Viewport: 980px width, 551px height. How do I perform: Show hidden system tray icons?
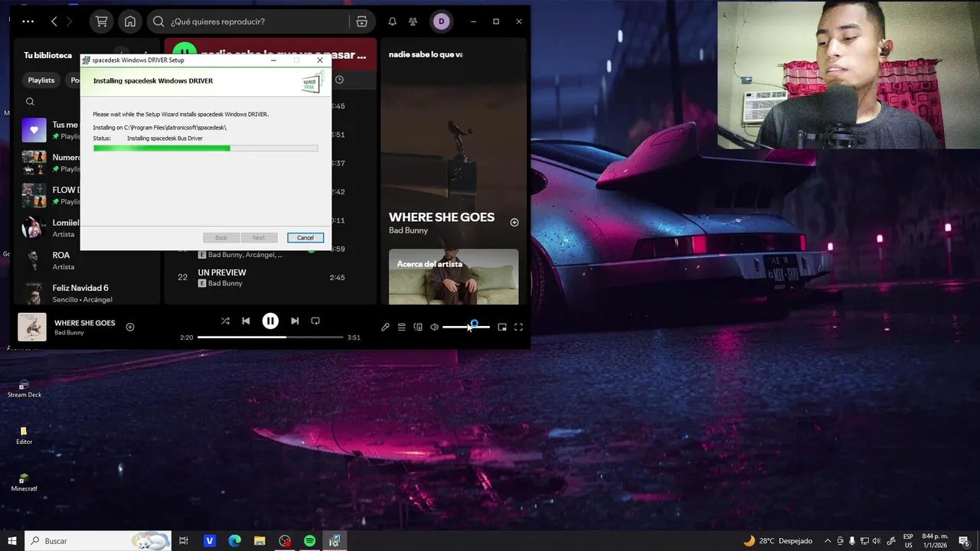pos(828,541)
